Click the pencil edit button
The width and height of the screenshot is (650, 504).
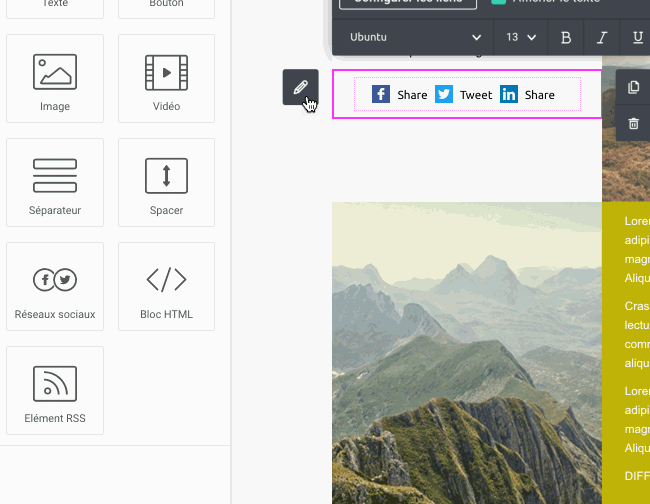(301, 87)
